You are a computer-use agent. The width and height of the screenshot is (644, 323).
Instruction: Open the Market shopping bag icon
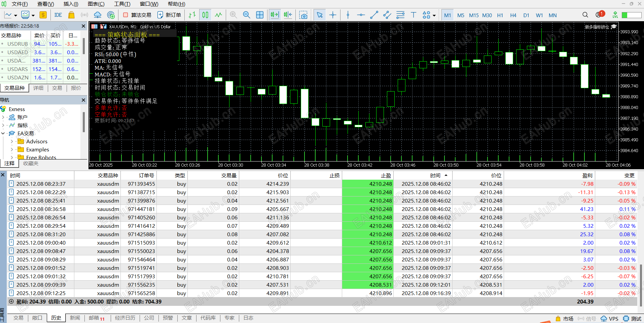point(71,15)
